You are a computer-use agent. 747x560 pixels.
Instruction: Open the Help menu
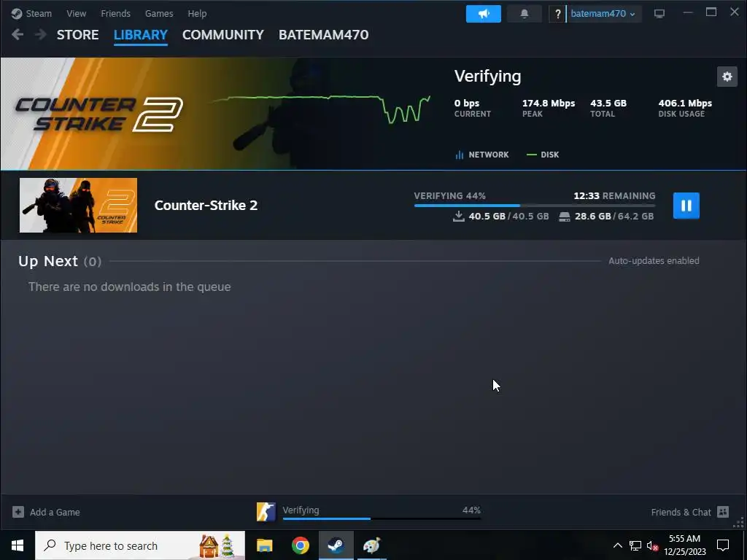tap(197, 13)
